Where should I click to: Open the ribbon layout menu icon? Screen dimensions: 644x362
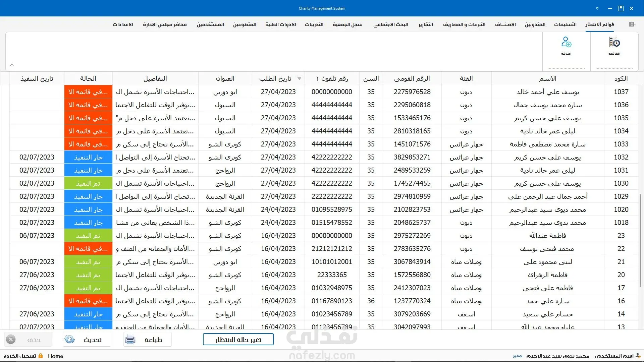coord(632,24)
